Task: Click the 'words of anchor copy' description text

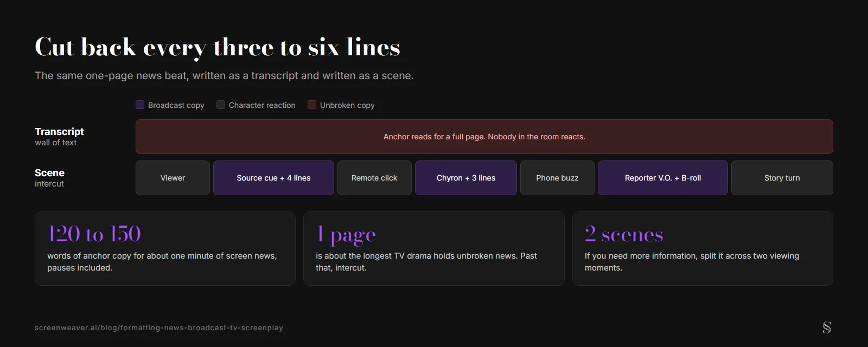Action: [x=162, y=261]
